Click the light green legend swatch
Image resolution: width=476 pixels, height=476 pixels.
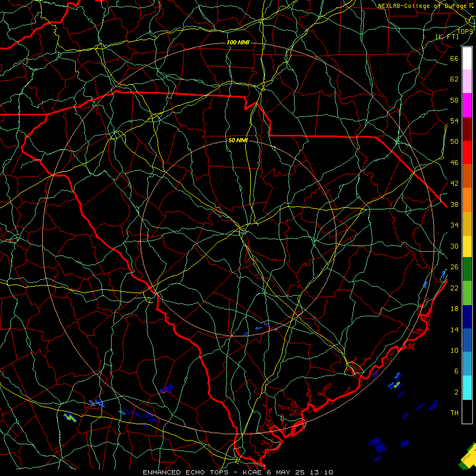pos(467,293)
